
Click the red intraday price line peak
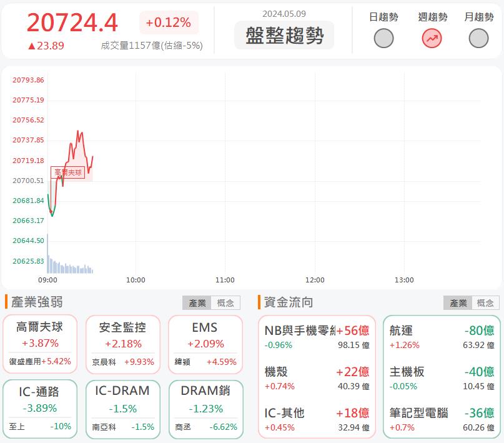[x=78, y=131]
